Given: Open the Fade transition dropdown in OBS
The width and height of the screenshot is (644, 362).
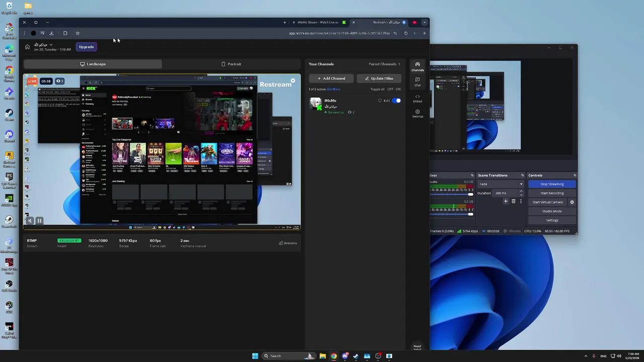Looking at the screenshot, I should tap(501, 184).
